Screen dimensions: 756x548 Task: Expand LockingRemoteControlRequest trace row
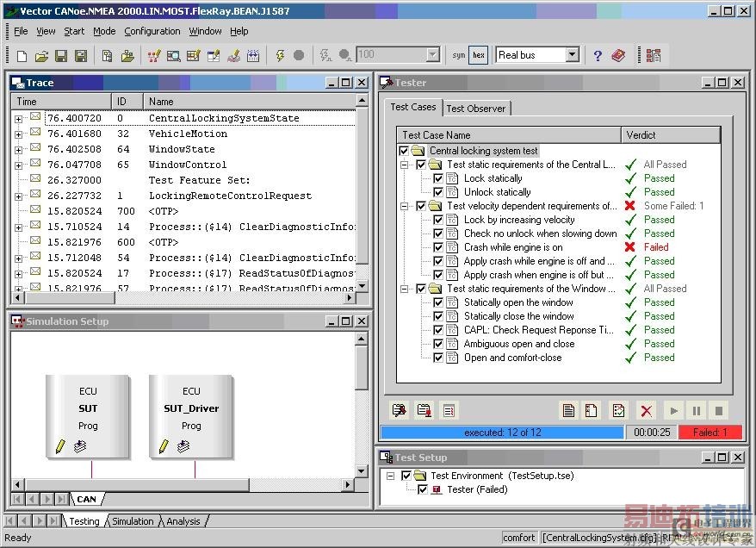click(18, 196)
